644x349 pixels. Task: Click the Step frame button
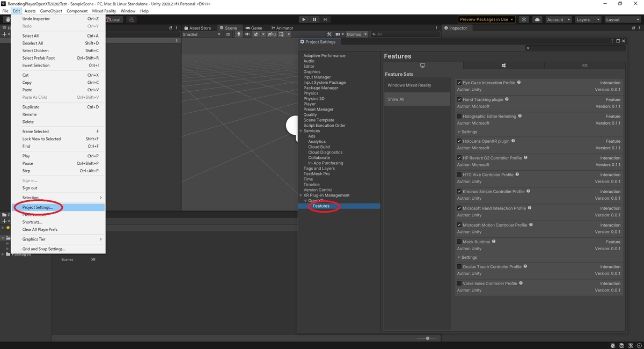325,19
